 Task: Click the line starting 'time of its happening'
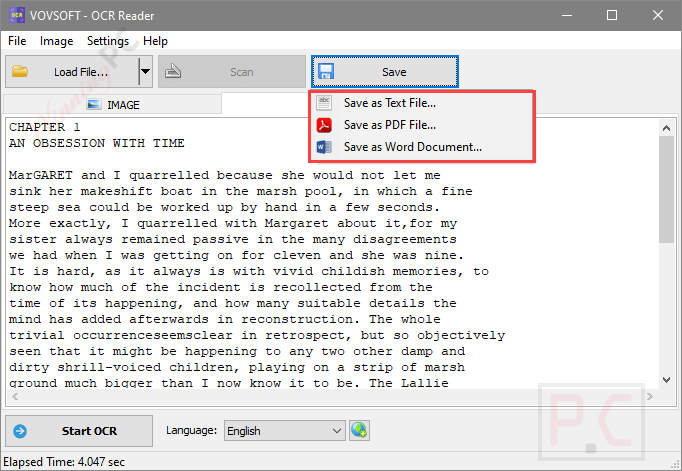[x=233, y=304]
